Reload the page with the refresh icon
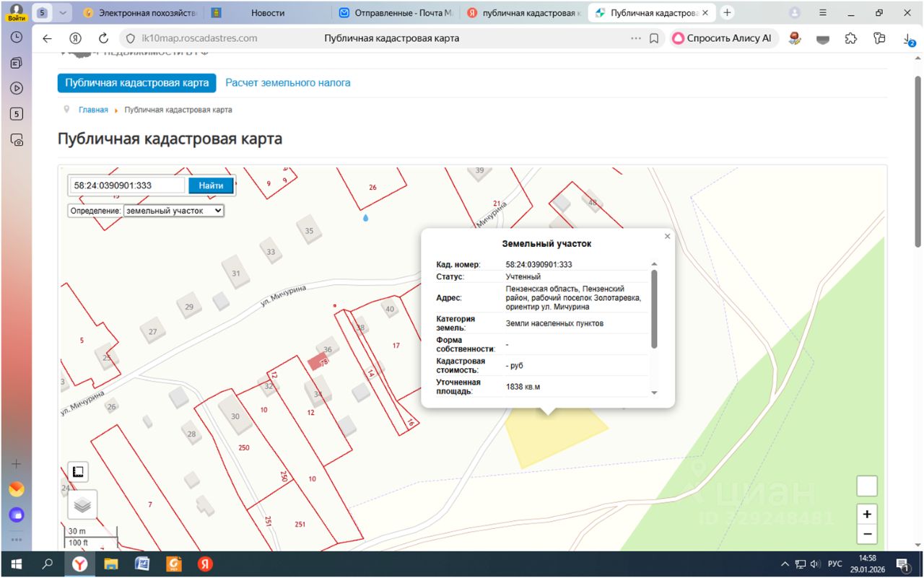Image resolution: width=924 pixels, height=578 pixels. [103, 38]
